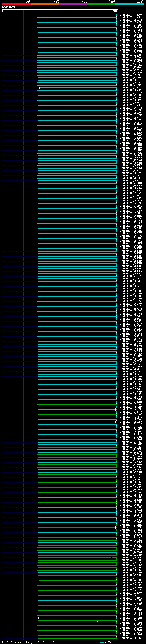Select UniRef100_P21226 label
This screenshot has width=146, height=644.
(x=131, y=93)
